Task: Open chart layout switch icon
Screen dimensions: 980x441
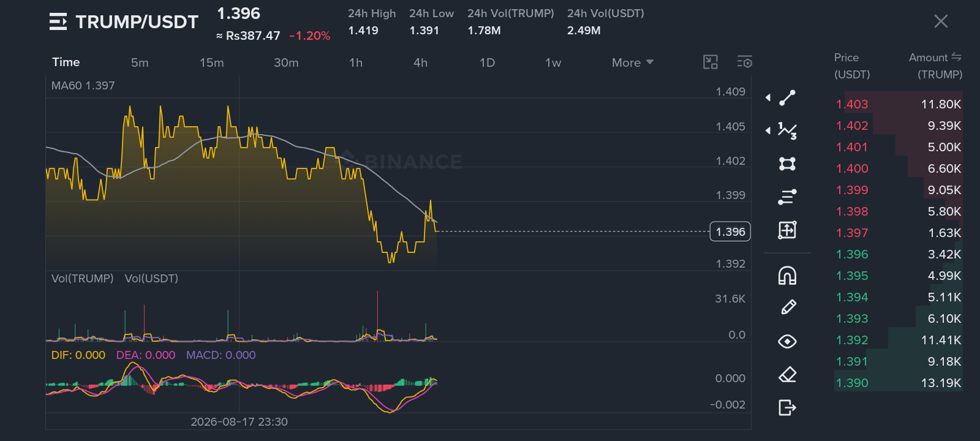Action: click(x=710, y=62)
